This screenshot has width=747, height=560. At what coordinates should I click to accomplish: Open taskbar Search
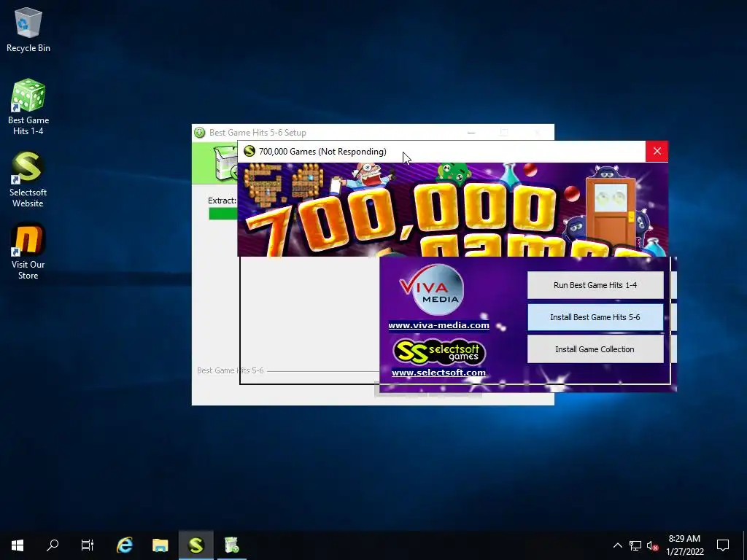[53, 545]
